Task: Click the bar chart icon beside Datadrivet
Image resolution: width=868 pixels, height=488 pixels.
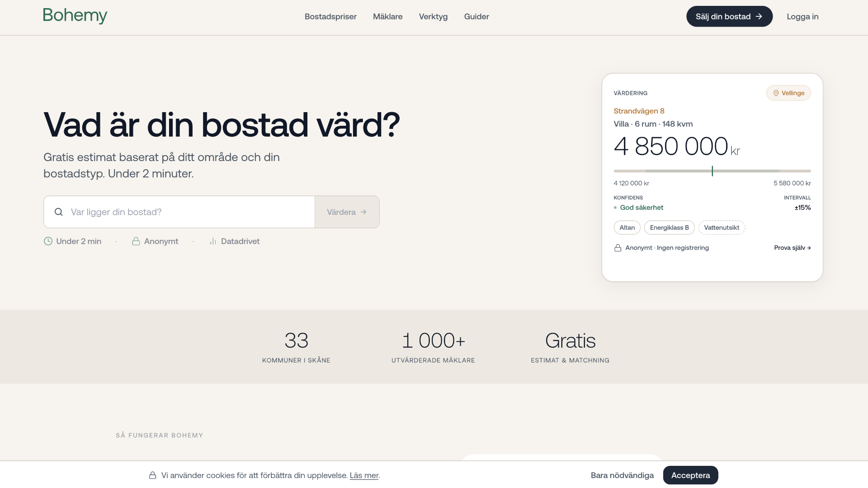Action: point(213,242)
